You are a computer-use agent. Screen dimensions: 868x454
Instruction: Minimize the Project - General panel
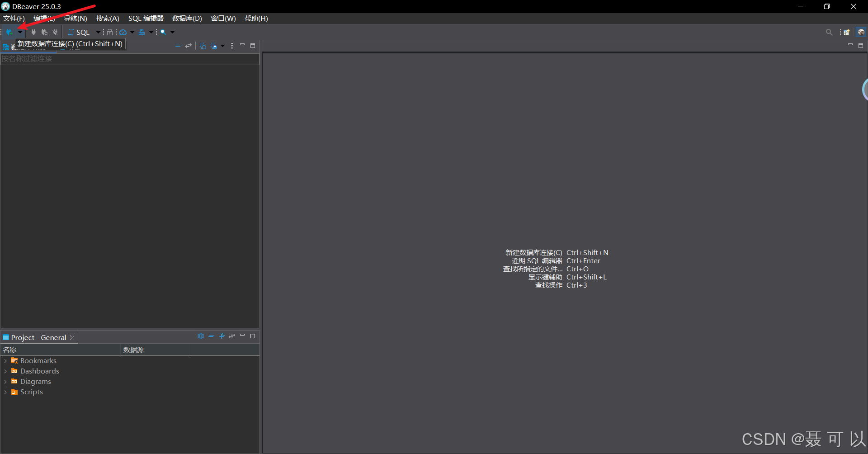[x=242, y=335]
